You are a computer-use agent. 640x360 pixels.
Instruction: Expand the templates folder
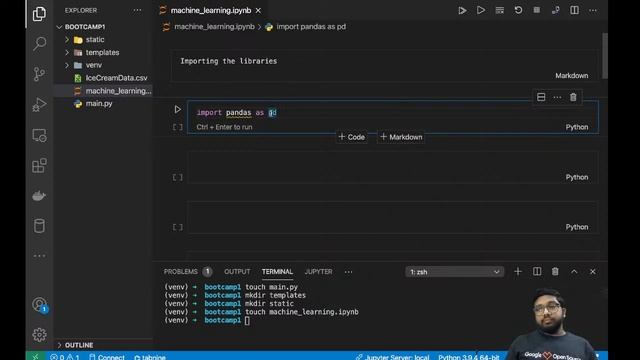[x=67, y=52]
